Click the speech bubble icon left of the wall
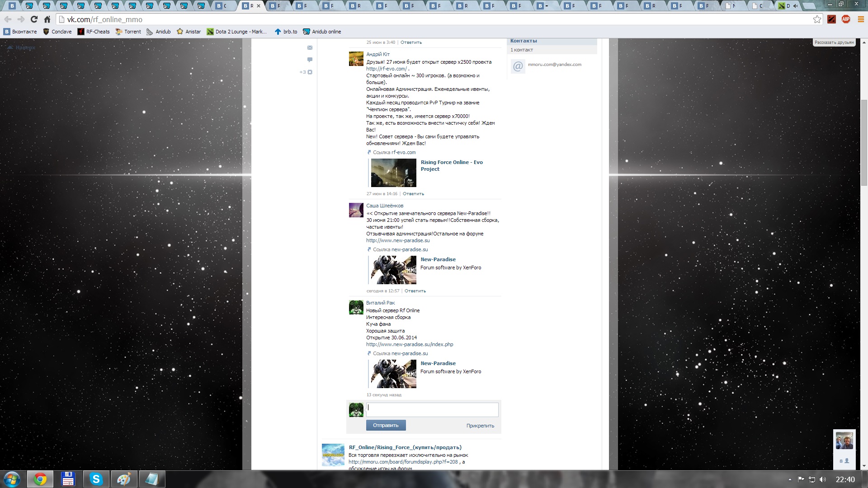This screenshot has width=868, height=488. 310,60
